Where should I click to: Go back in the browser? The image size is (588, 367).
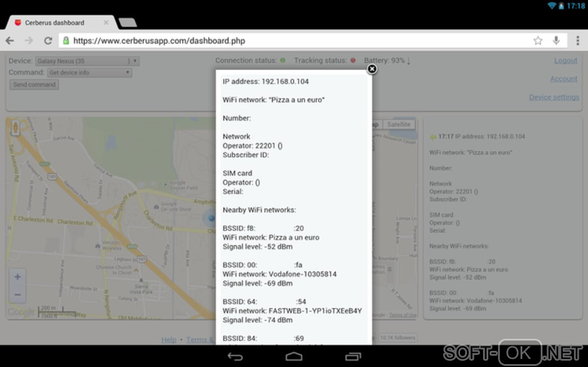(10, 40)
